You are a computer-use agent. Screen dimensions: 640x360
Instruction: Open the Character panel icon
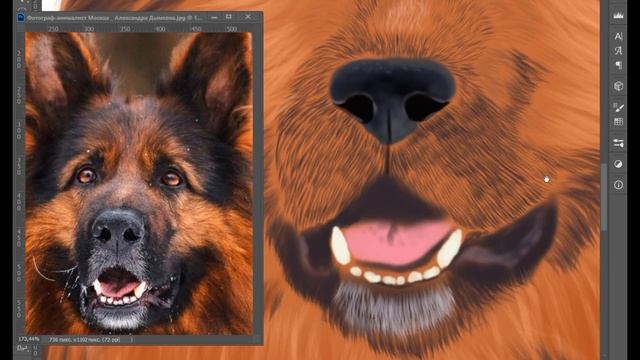(618, 36)
